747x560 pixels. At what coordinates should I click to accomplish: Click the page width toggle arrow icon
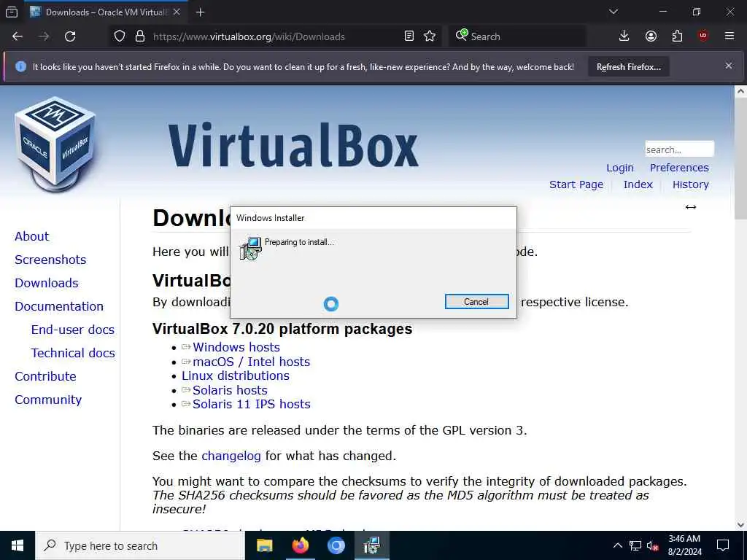pyautogui.click(x=691, y=206)
